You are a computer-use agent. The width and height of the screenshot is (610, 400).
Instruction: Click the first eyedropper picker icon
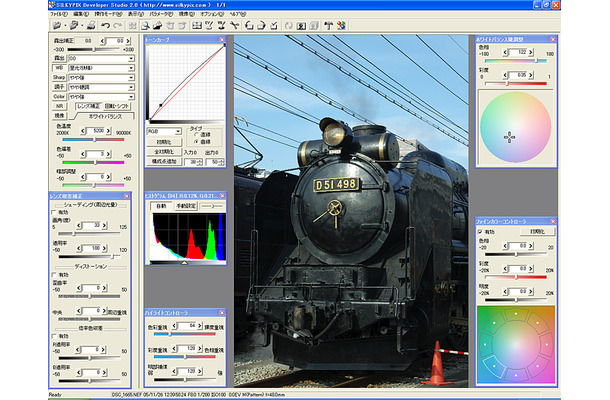[x=209, y=26]
